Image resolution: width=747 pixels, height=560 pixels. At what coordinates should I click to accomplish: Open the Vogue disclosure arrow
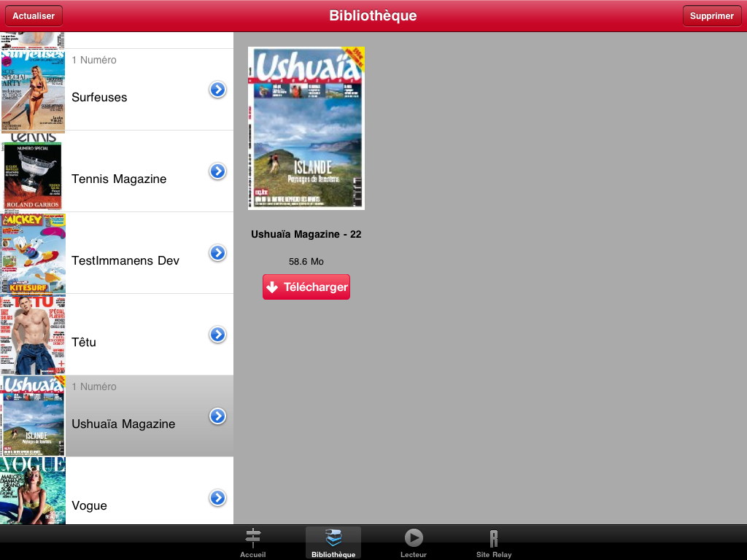(x=217, y=497)
